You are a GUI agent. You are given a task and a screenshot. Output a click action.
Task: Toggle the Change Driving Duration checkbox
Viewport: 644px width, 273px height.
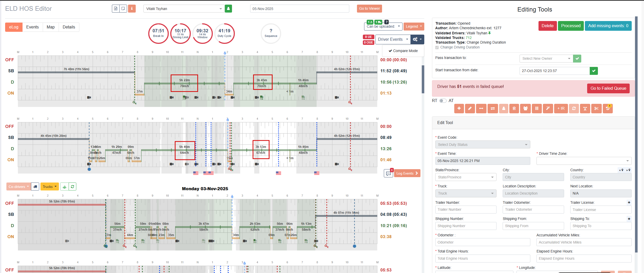pyautogui.click(x=437, y=47)
